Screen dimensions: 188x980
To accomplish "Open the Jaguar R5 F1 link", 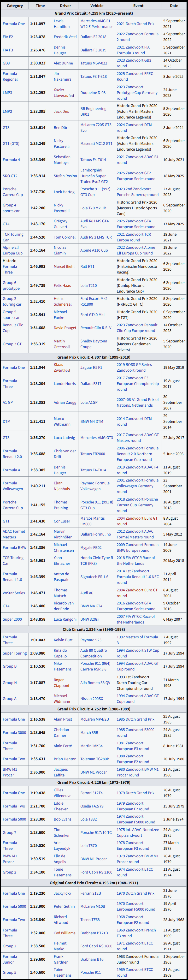I will 91,367.
